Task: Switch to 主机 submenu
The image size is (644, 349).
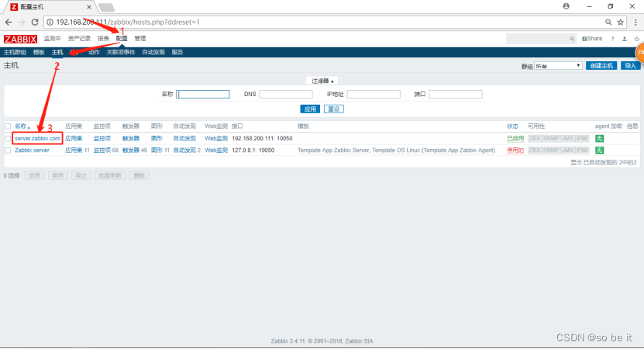Action: point(57,52)
